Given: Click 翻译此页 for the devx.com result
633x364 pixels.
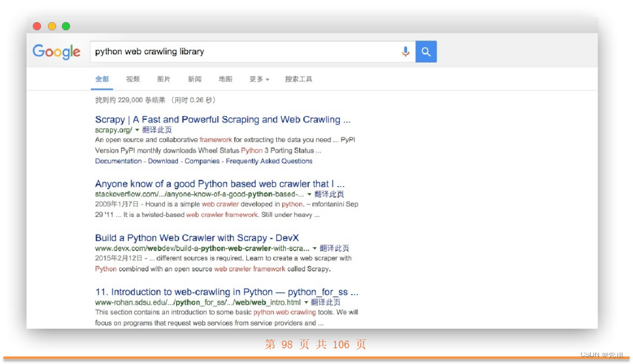Looking at the screenshot, I should (x=334, y=249).
